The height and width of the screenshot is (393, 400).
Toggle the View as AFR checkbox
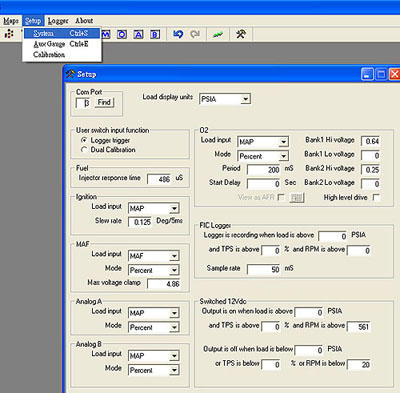[x=281, y=197]
